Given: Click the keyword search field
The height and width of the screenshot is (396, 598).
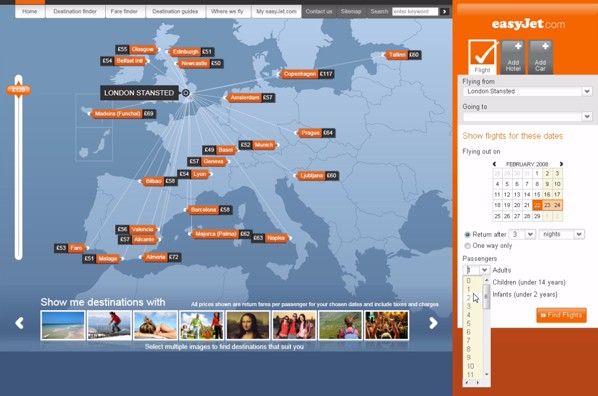Looking at the screenshot, I should [x=416, y=11].
